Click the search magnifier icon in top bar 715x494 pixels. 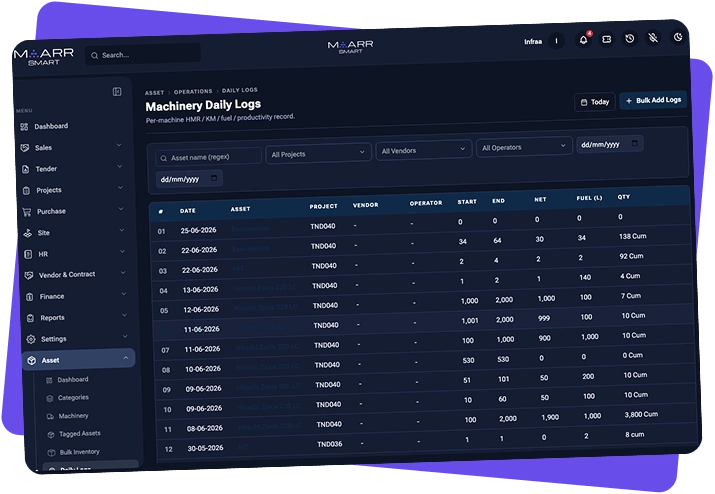94,56
